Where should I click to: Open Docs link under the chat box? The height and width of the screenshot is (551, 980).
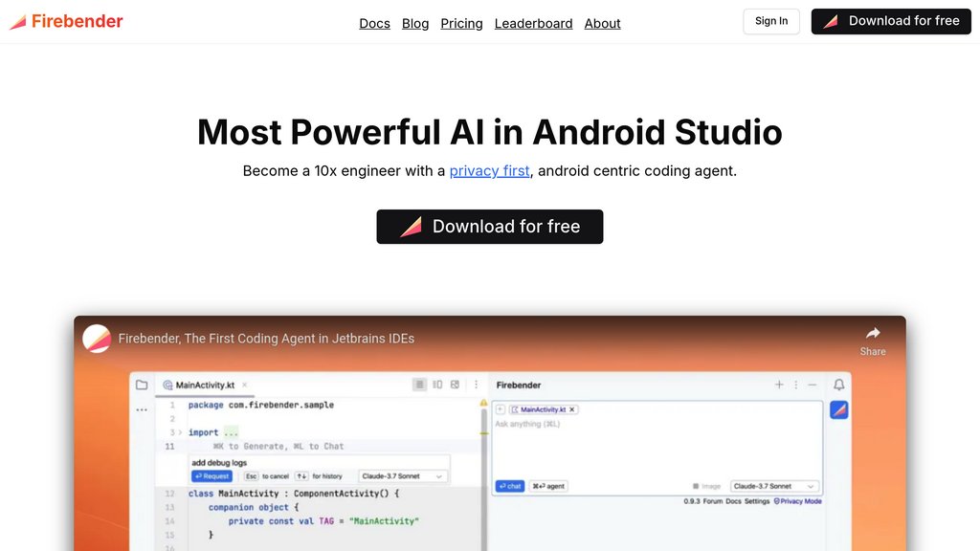[733, 501]
